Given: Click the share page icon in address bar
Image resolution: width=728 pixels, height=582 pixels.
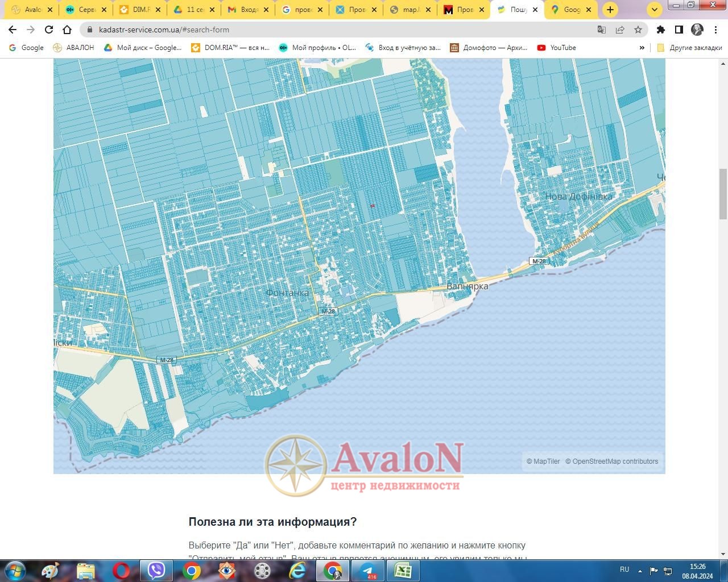Looking at the screenshot, I should (x=620, y=30).
